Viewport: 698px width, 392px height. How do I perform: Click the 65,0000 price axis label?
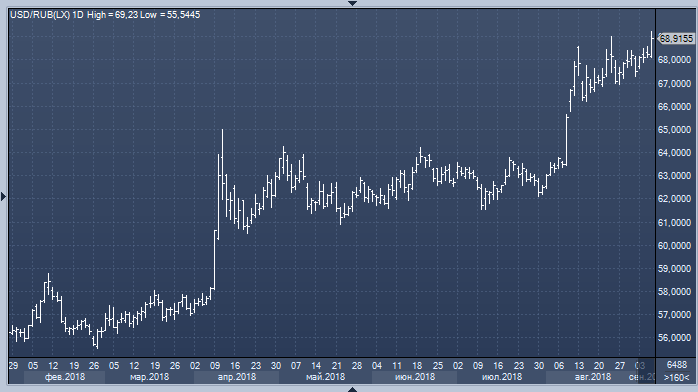pos(674,129)
